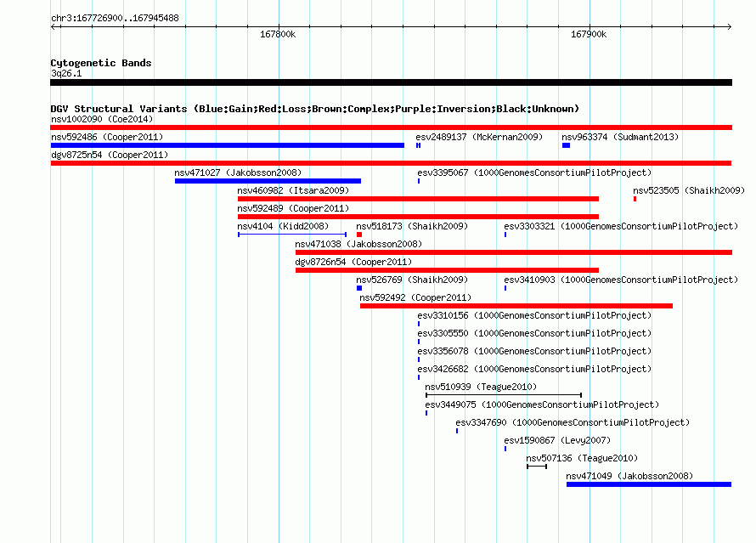756x543 pixels.
Task: Click the chr3:167726900..167945488 coordinates text
Action: point(115,18)
